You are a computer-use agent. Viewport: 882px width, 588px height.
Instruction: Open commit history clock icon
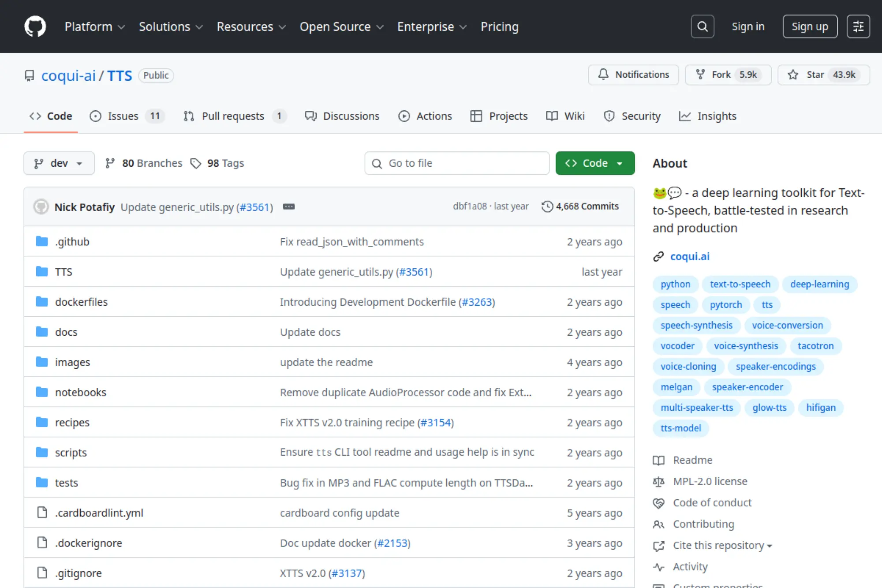coord(547,206)
